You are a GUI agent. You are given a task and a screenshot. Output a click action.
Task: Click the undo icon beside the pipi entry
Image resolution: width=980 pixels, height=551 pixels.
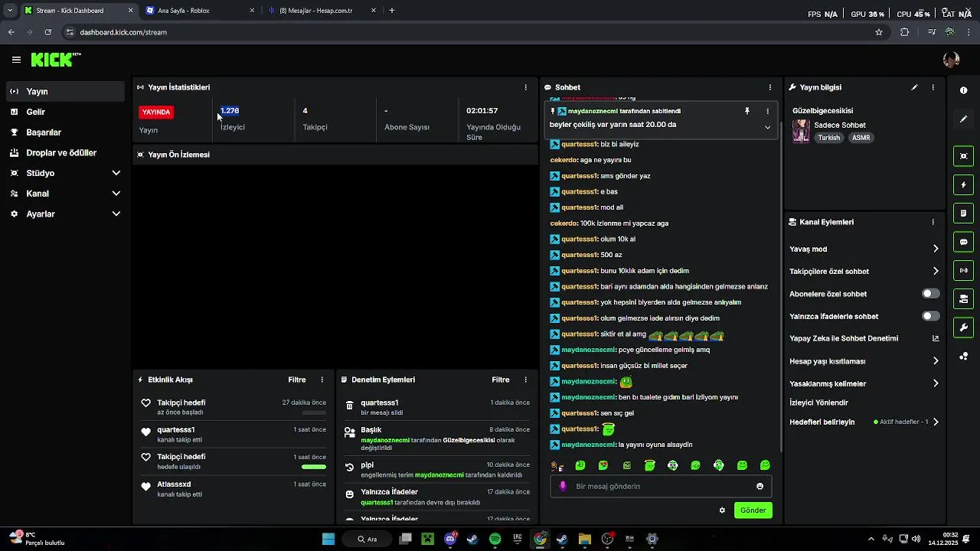[x=349, y=468]
